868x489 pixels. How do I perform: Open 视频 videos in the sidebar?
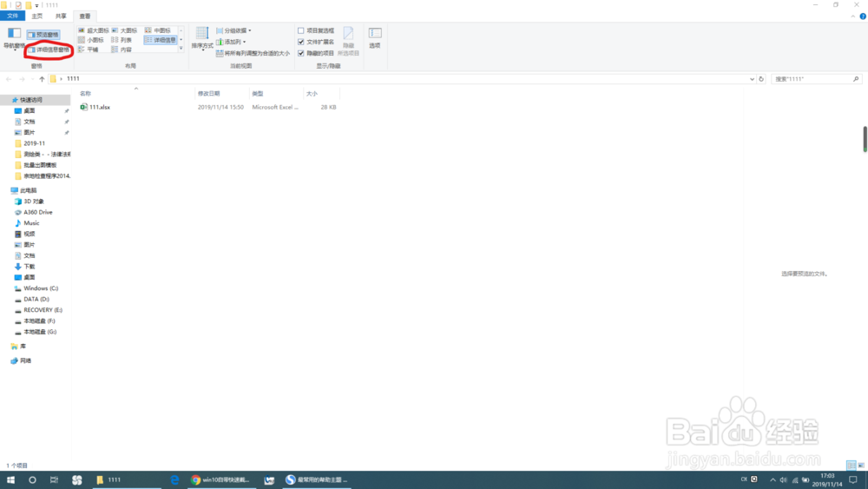[x=30, y=234]
